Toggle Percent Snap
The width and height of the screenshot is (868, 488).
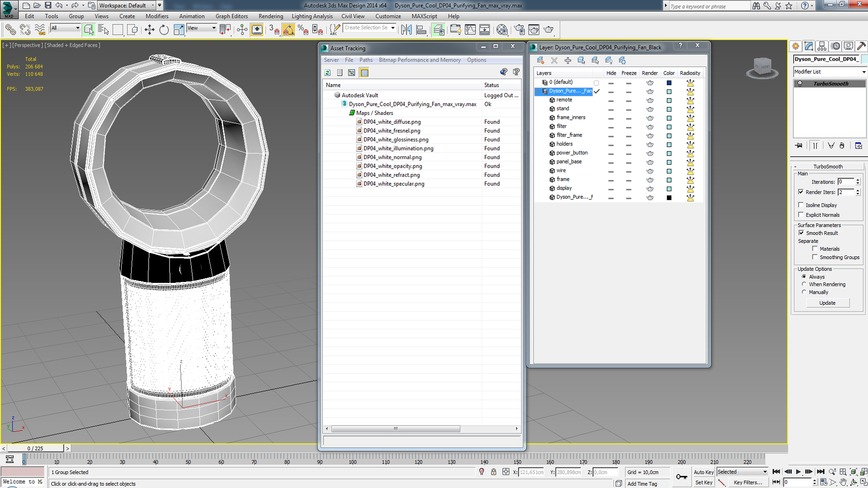point(303,30)
